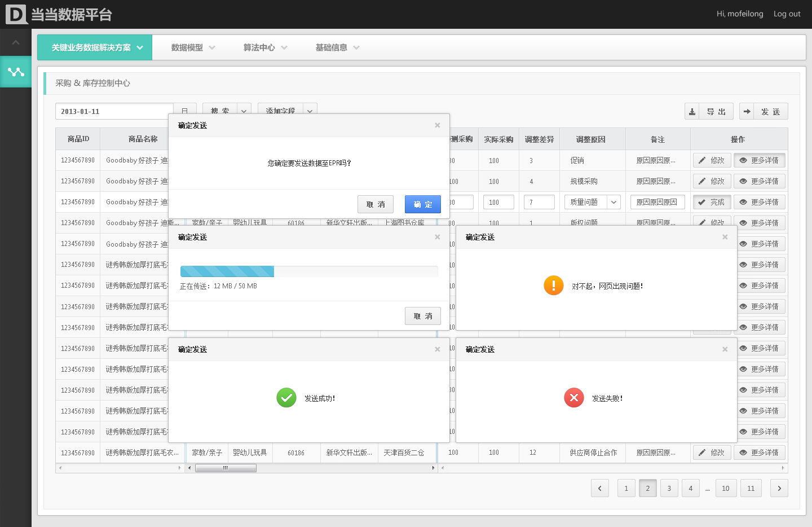Screen dimensions: 812x527
Task: Click the 实际采购 column header
Action: [x=498, y=139]
